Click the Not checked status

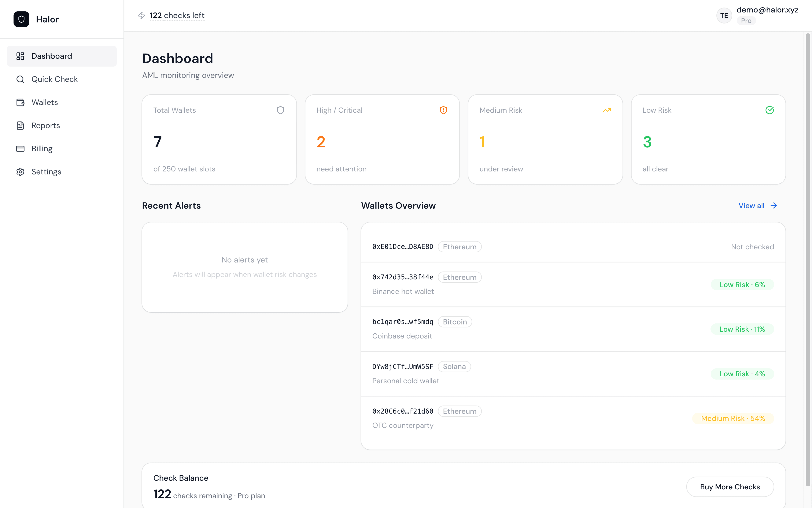(x=752, y=247)
